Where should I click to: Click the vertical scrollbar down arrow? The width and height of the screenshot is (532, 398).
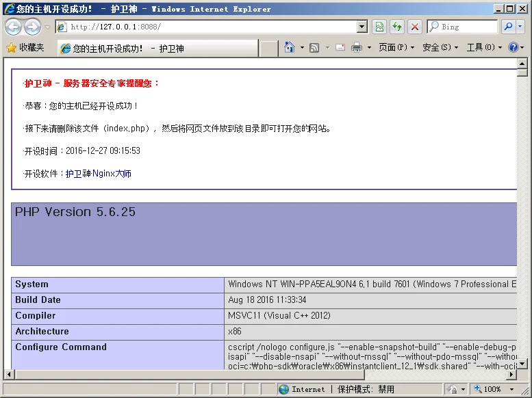pos(522,364)
